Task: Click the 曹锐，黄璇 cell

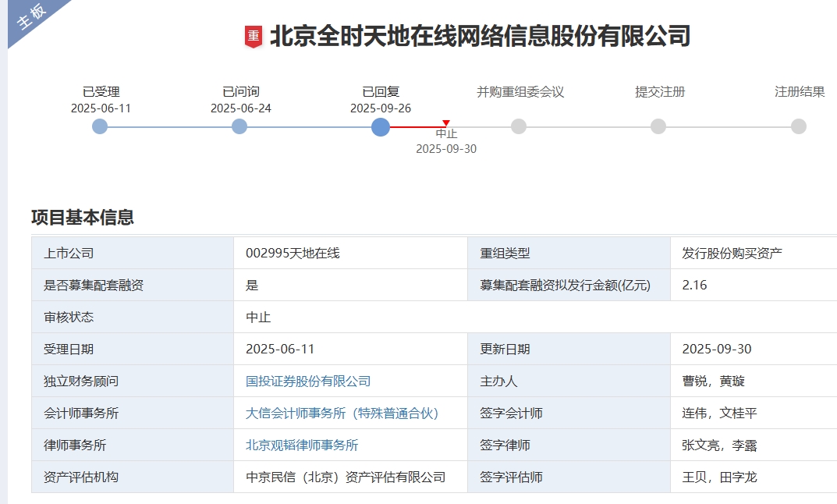Action: (754, 382)
